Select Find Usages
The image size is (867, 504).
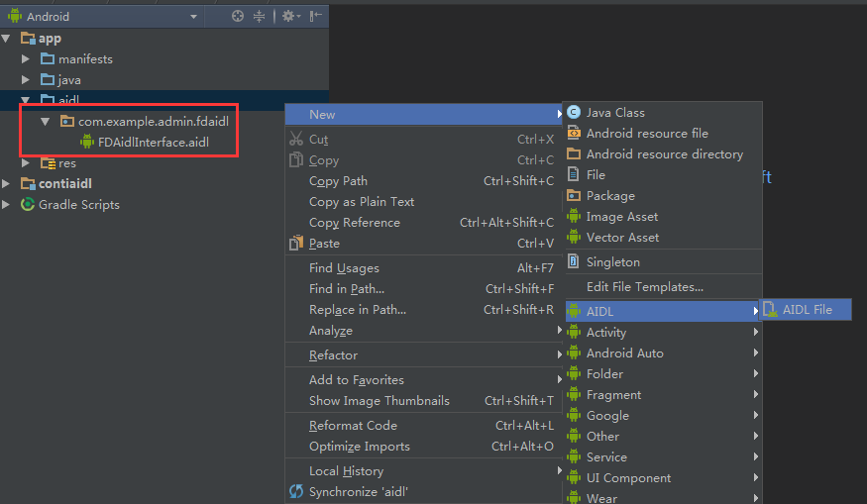pos(423,268)
